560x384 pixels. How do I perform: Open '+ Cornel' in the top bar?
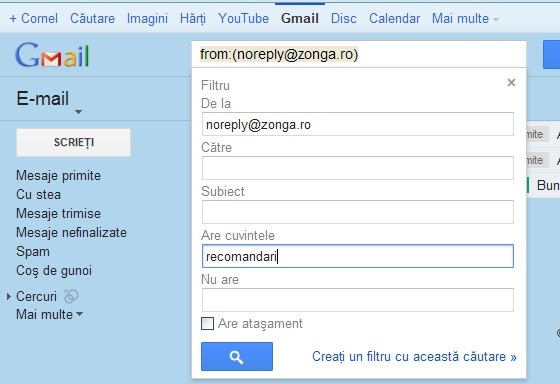(34, 18)
